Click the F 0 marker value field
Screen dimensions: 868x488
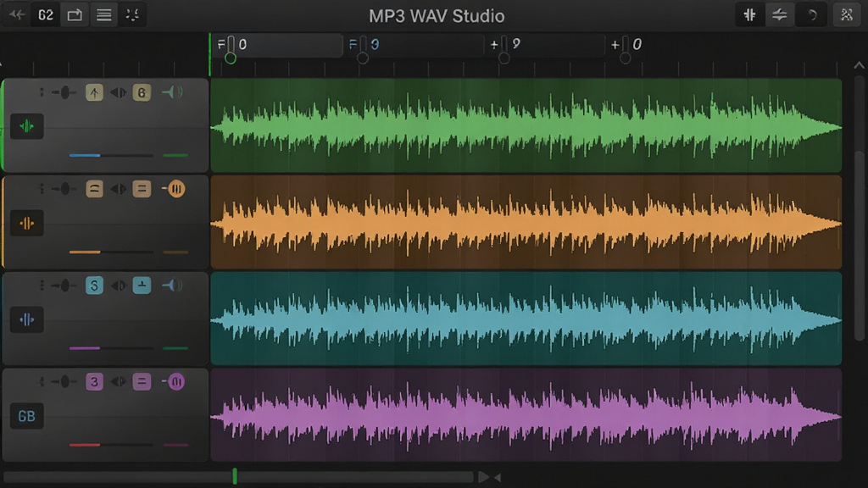[x=278, y=45]
